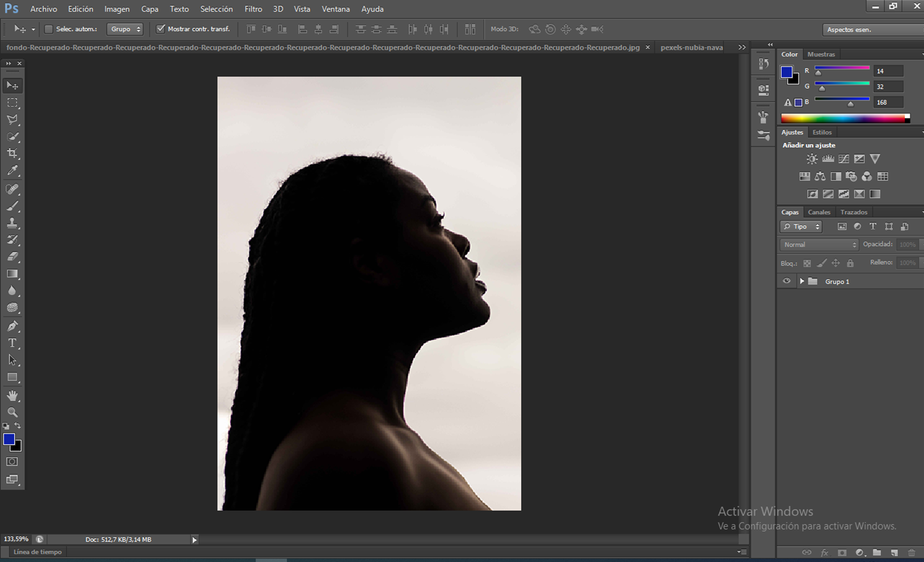The image size is (924, 562).
Task: Select the Pen tool
Action: [12, 326]
